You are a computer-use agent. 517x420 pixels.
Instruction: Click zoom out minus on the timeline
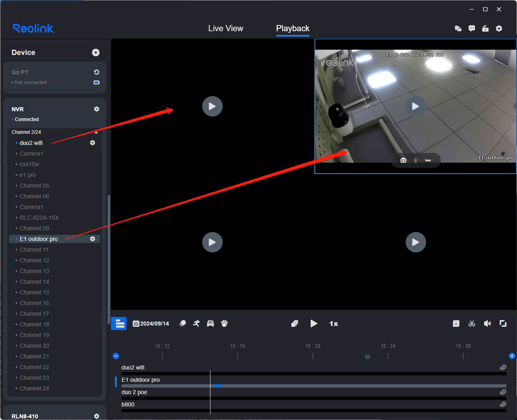coord(116,356)
